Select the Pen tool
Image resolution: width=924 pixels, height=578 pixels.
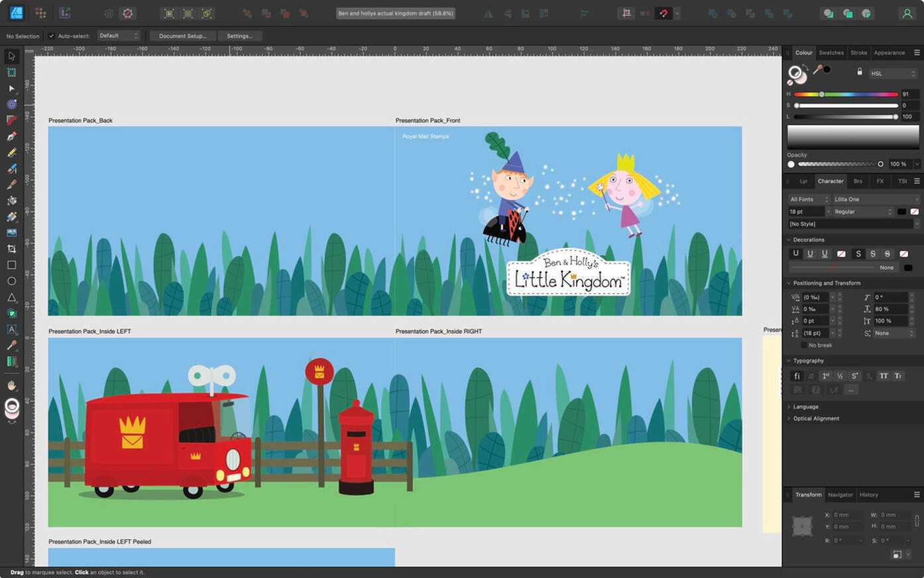click(x=11, y=137)
